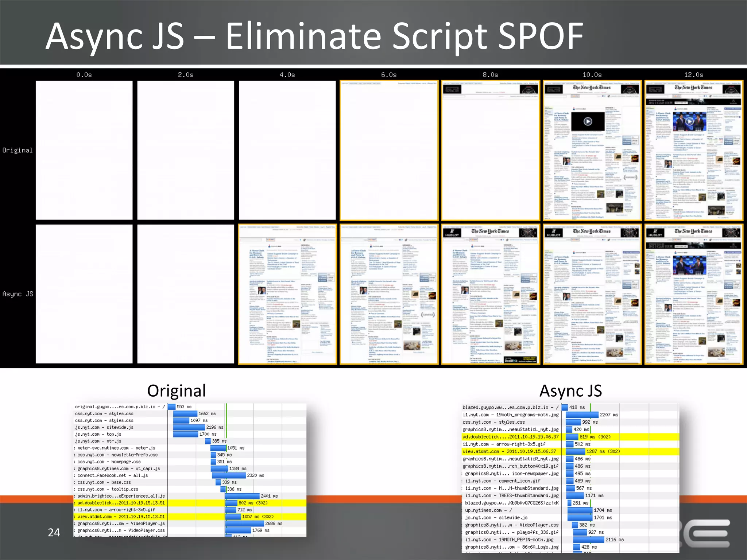This screenshot has height=560, width=747.
Task: Click the 'meter-svc.nytimes.com - meter.js' row
Action: coord(190,448)
